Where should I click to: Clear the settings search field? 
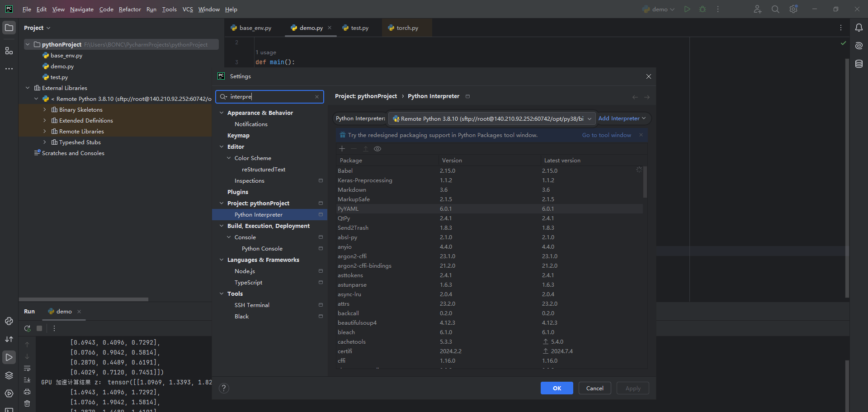coord(317,97)
